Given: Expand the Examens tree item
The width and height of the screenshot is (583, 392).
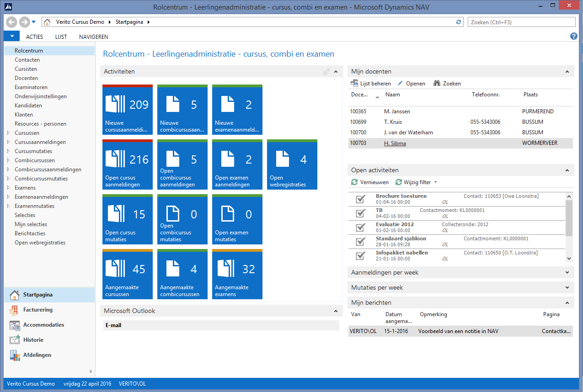Looking at the screenshot, I should [x=8, y=188].
